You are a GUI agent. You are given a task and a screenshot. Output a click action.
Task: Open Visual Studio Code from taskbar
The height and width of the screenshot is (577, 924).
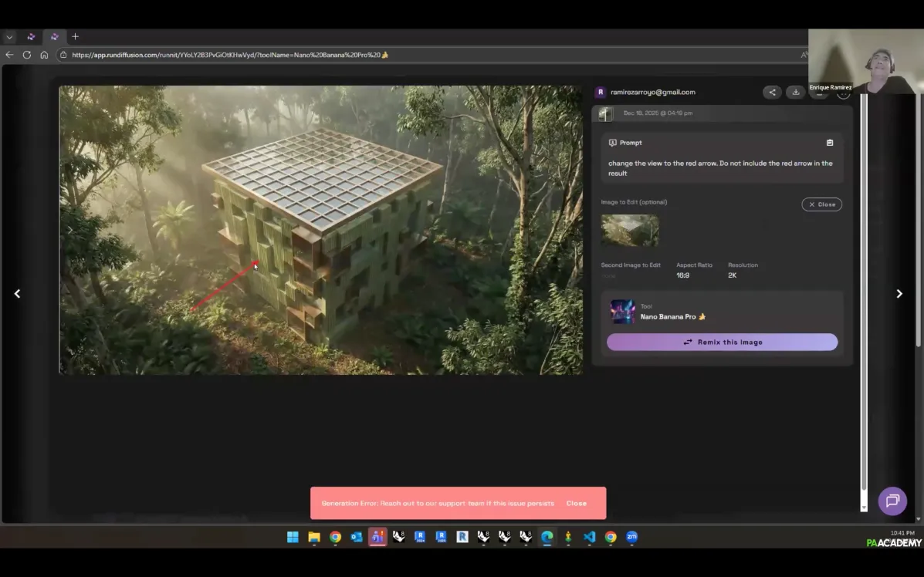tap(590, 537)
